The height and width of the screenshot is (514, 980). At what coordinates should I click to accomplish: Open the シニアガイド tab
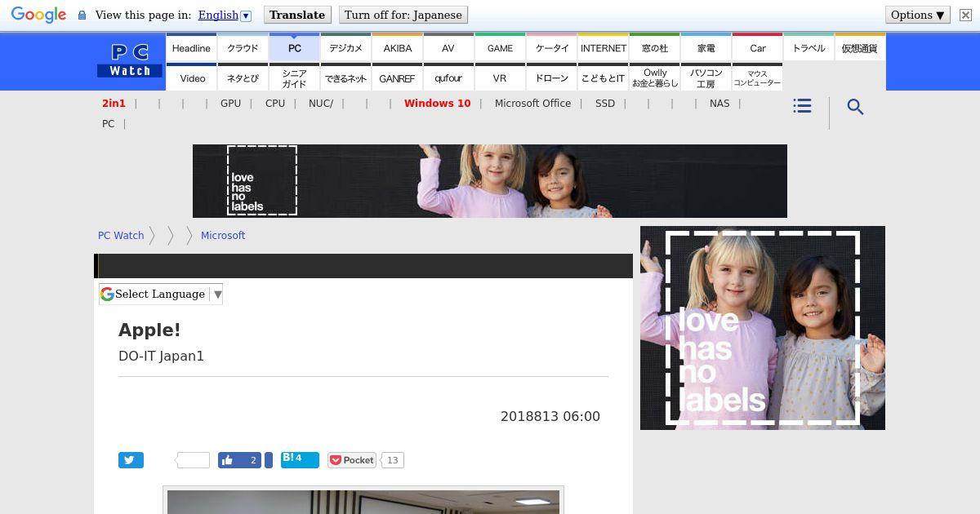(x=294, y=78)
